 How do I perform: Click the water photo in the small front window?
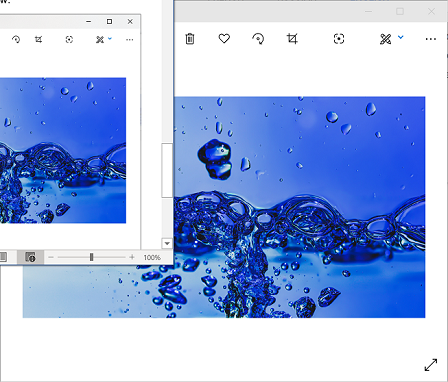[63, 150]
